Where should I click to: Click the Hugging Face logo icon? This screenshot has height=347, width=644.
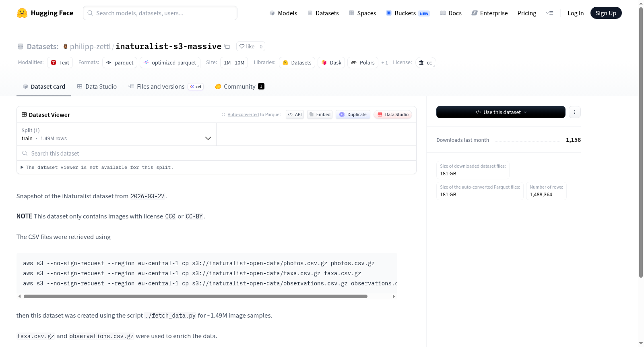click(x=22, y=13)
